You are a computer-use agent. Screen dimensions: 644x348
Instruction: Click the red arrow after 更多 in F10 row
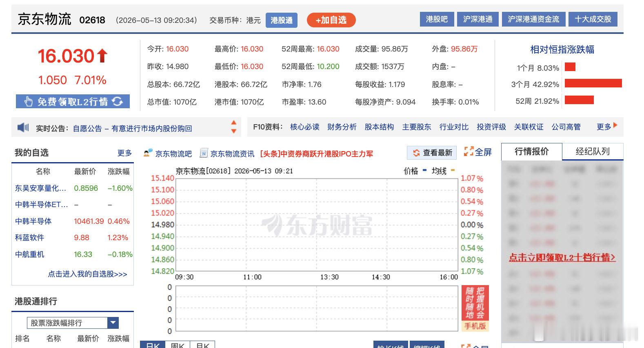tap(615, 125)
